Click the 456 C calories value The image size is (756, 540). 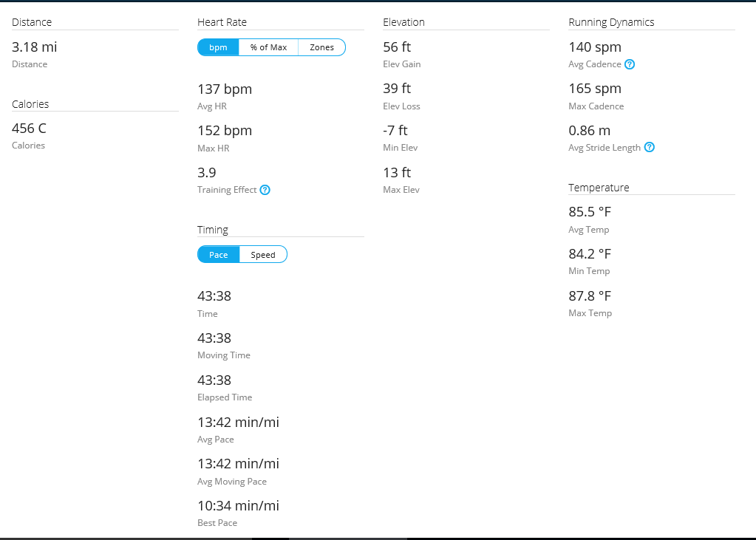[29, 129]
